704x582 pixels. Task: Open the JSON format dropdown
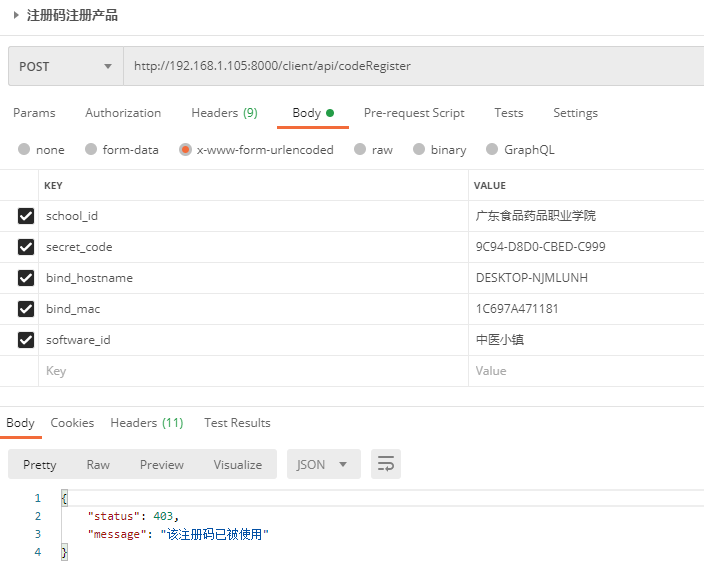(x=322, y=464)
